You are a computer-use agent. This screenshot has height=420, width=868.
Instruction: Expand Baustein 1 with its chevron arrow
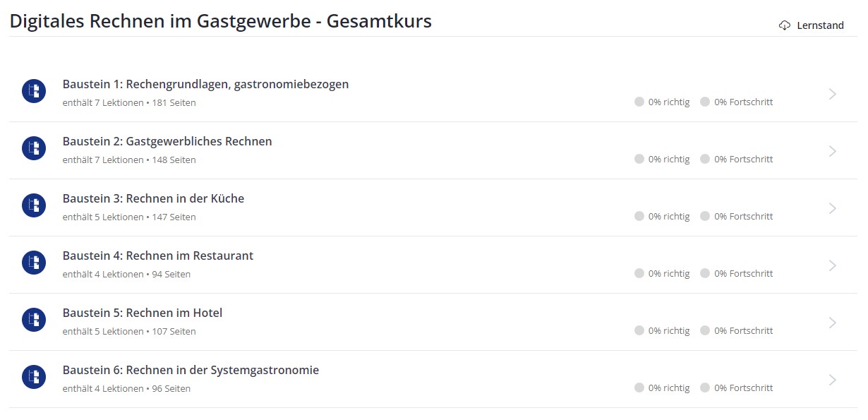833,94
